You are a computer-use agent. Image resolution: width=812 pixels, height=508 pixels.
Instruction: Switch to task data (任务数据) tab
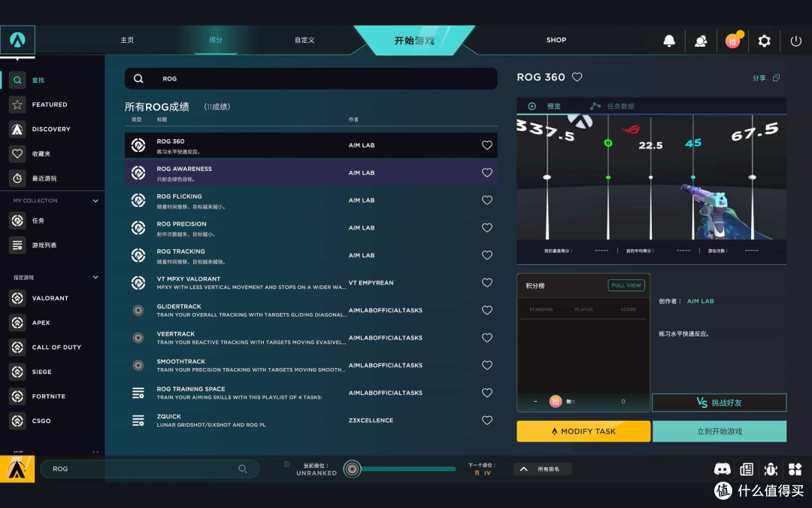point(612,106)
